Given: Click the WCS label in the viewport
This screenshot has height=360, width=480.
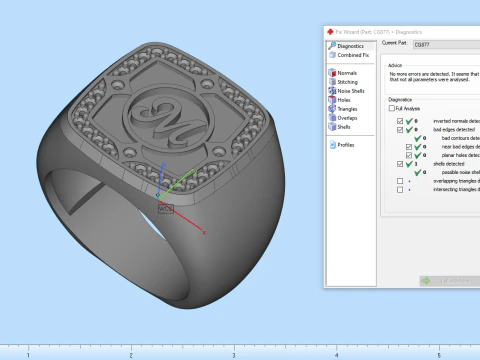Looking at the screenshot, I should click(x=166, y=209).
